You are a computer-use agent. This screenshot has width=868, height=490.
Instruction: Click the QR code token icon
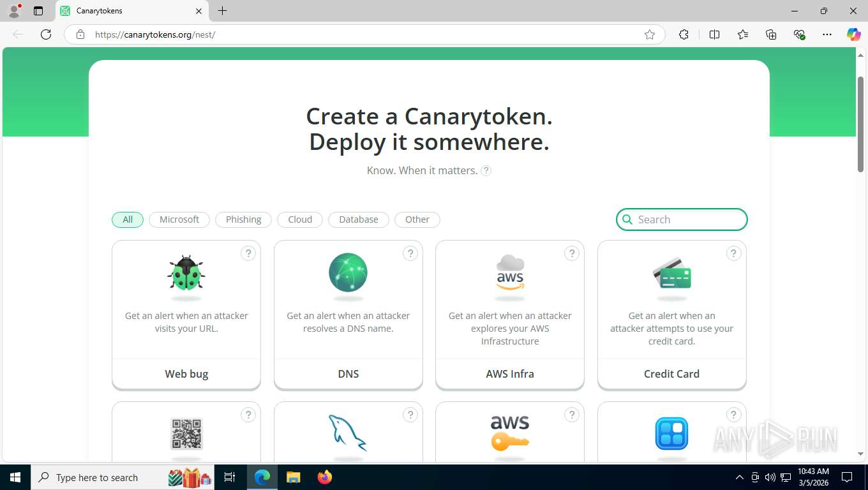pos(186,434)
